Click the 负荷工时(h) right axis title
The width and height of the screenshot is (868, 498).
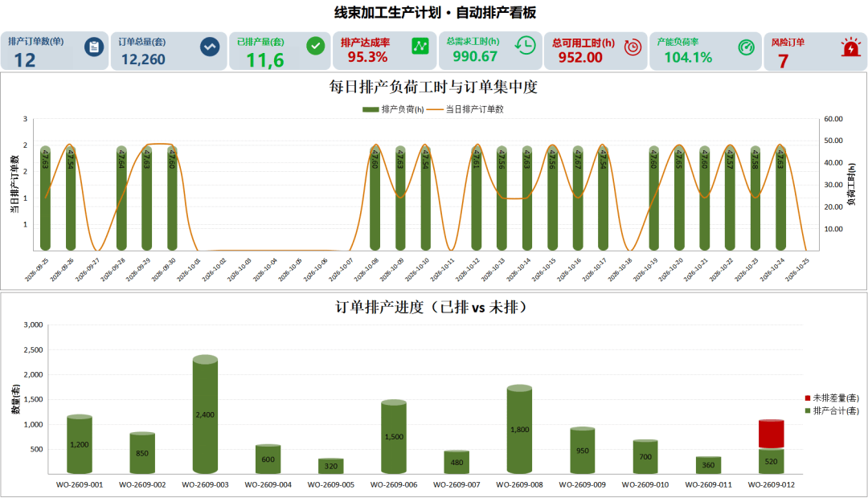click(852, 184)
